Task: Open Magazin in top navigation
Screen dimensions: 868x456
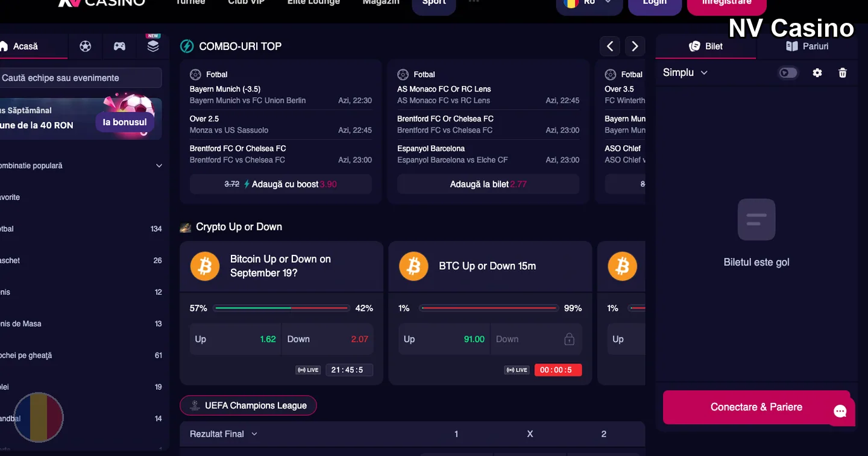Action: pos(381,3)
